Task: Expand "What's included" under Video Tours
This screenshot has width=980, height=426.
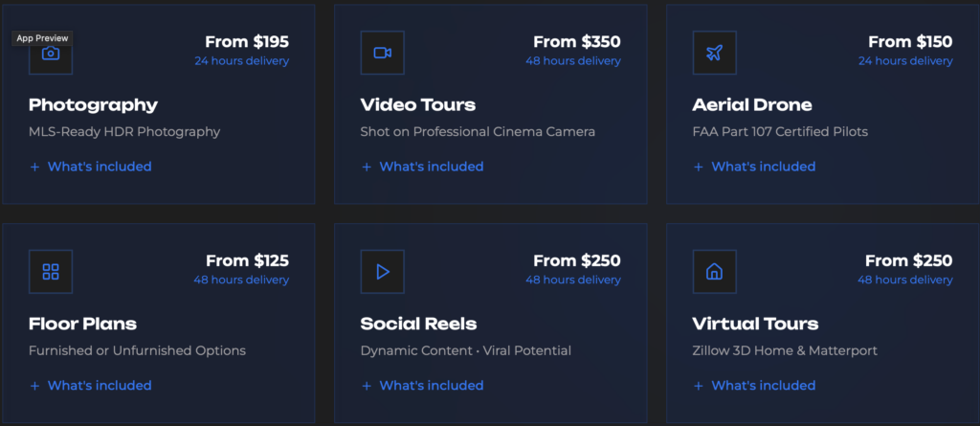Action: pyautogui.click(x=422, y=167)
